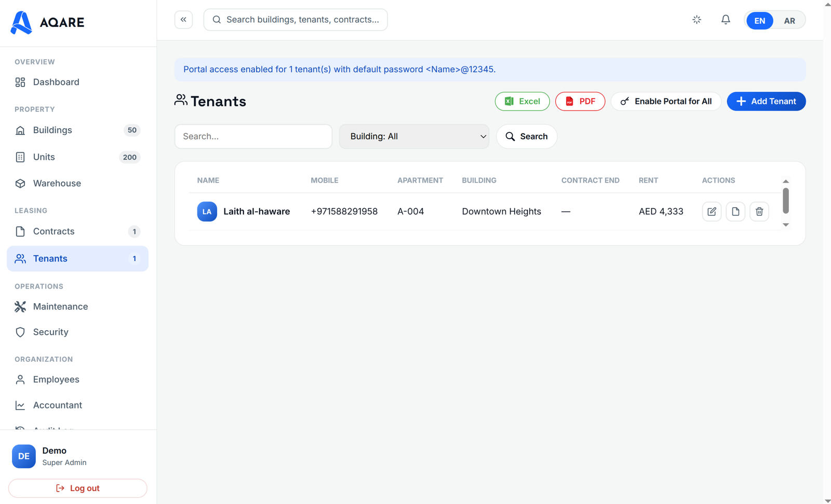Open Dashboard in sidebar
831x504 pixels.
(x=77, y=82)
